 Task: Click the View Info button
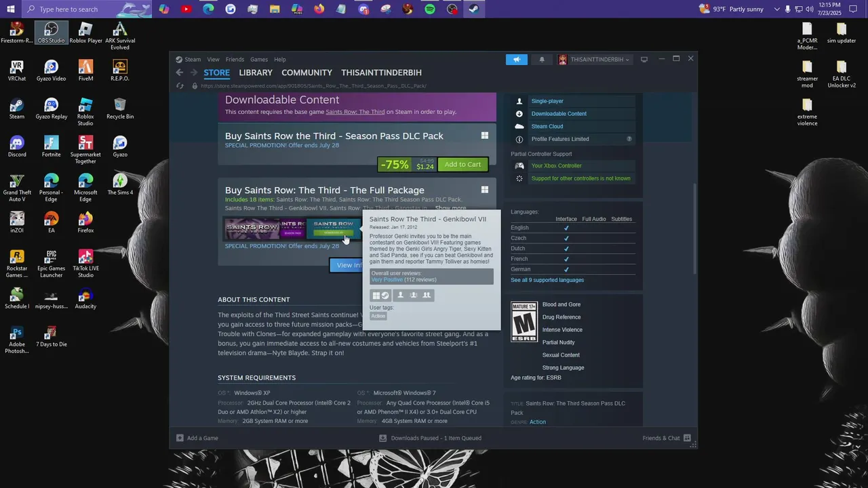coord(347,265)
